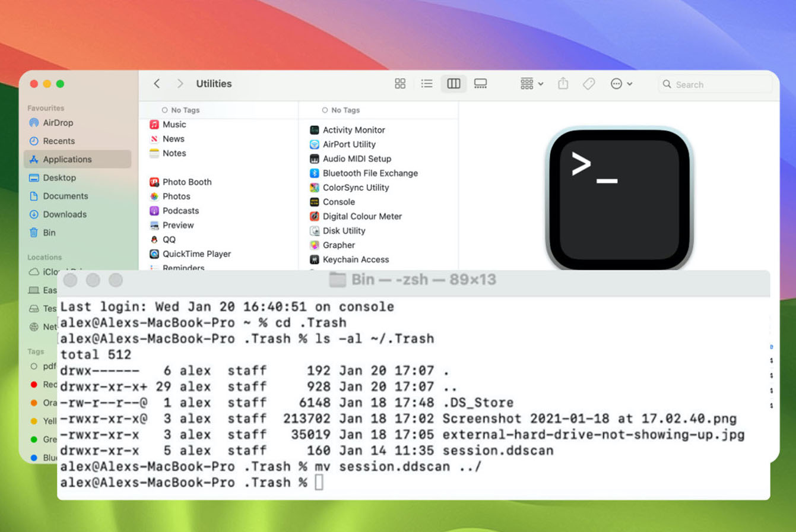
Task: Open the More options ellipsis menu
Action: (621, 84)
